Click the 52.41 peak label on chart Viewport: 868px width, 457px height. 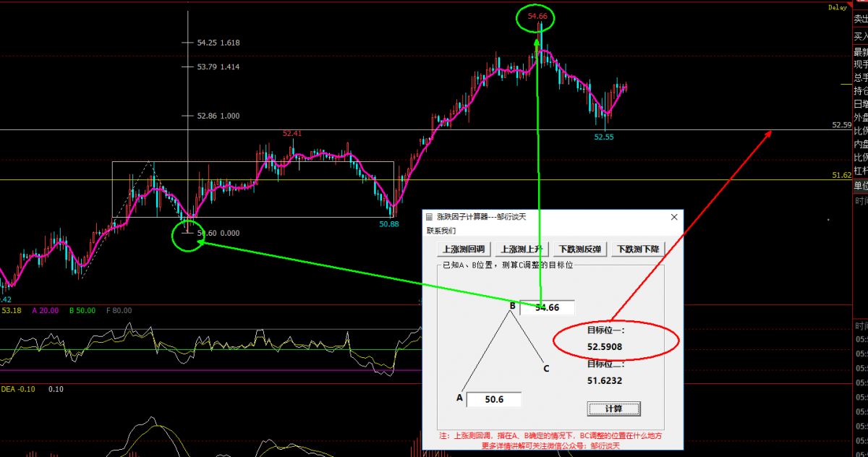coord(292,133)
